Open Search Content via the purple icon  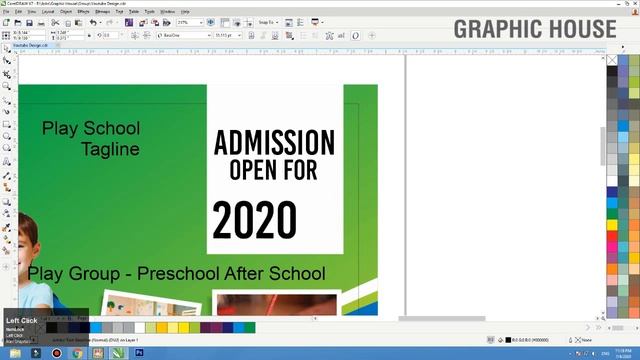coord(129,23)
